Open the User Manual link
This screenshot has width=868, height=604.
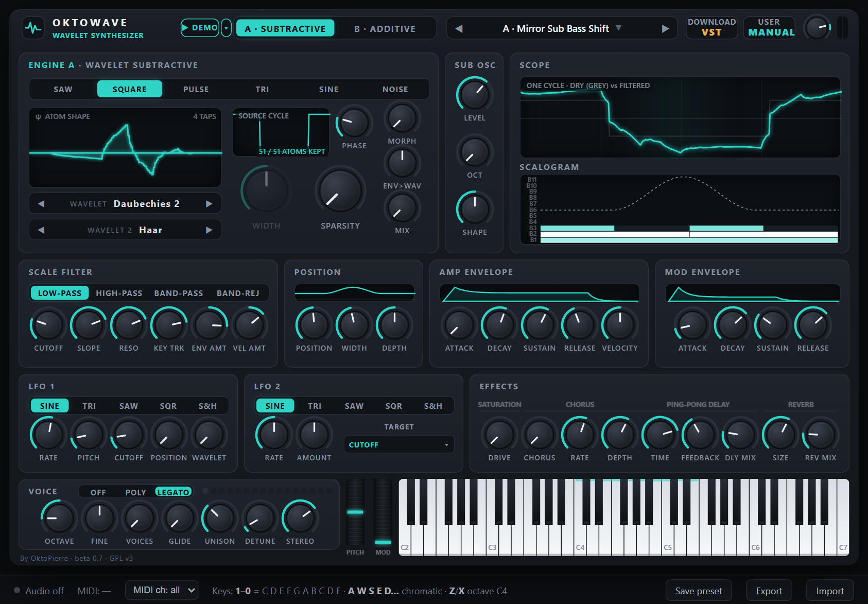[769, 28]
